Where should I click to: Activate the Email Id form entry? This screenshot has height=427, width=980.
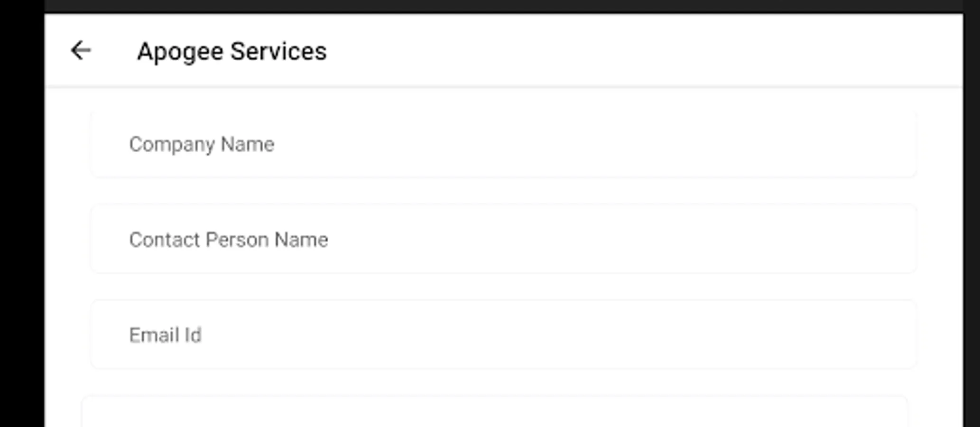[503, 335]
